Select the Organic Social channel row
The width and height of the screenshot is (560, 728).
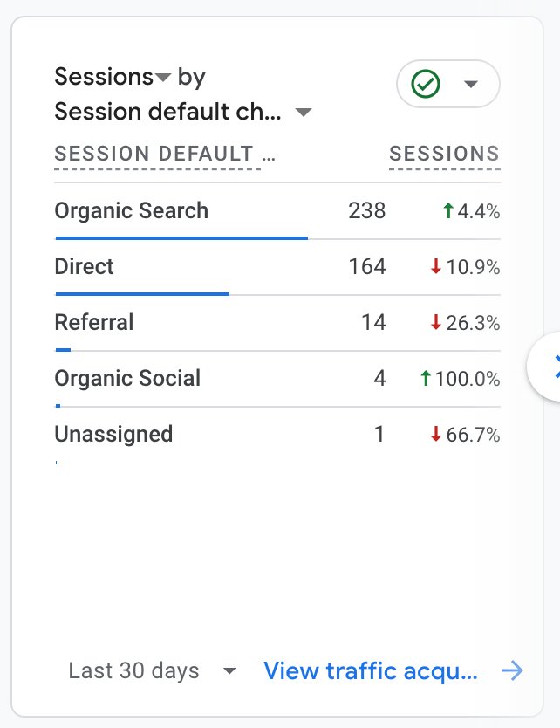(127, 378)
